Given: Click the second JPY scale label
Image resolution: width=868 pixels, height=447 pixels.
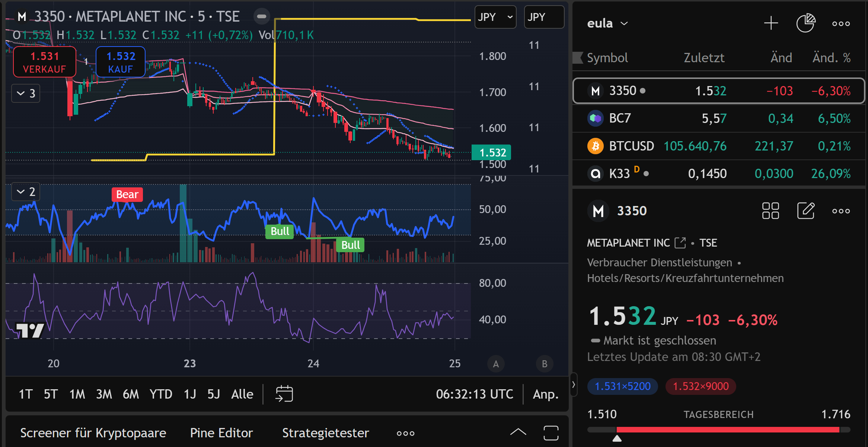Looking at the screenshot, I should (x=544, y=17).
